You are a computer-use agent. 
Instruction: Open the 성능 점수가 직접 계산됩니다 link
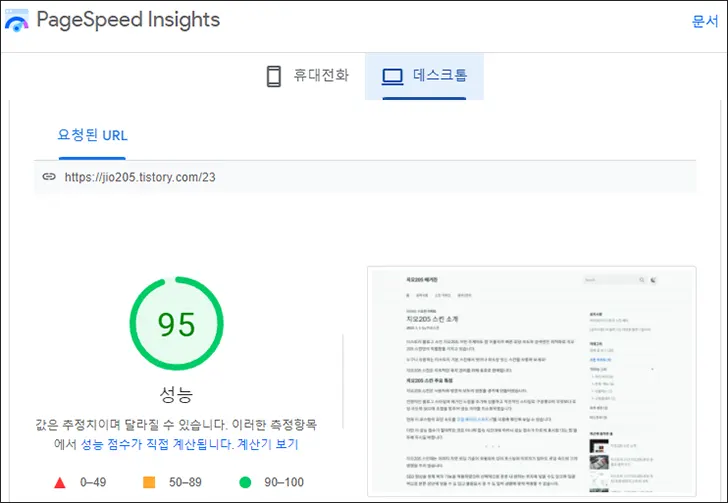(x=157, y=444)
